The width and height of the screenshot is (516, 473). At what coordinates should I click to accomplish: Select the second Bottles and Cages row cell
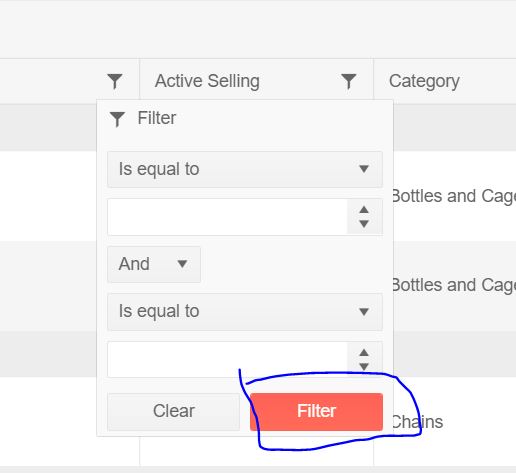(x=454, y=285)
